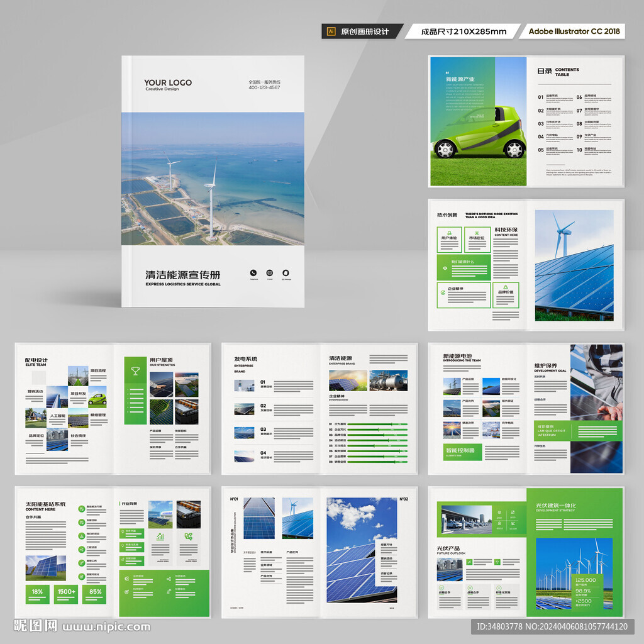Click the bar chart icon in 行业背景 spread
This screenshot has height=644, width=644.
pos(160,536)
